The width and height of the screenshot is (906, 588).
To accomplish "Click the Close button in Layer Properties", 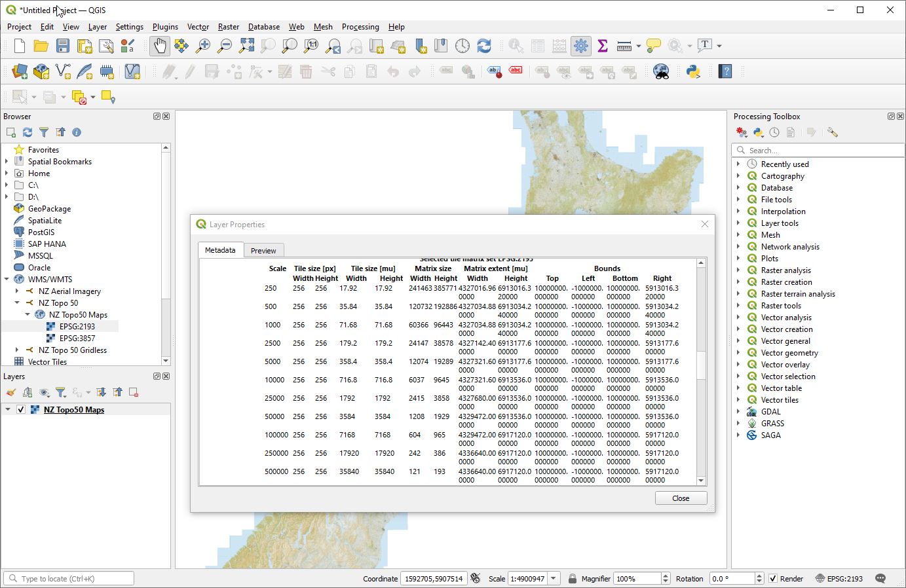I will coord(681,498).
